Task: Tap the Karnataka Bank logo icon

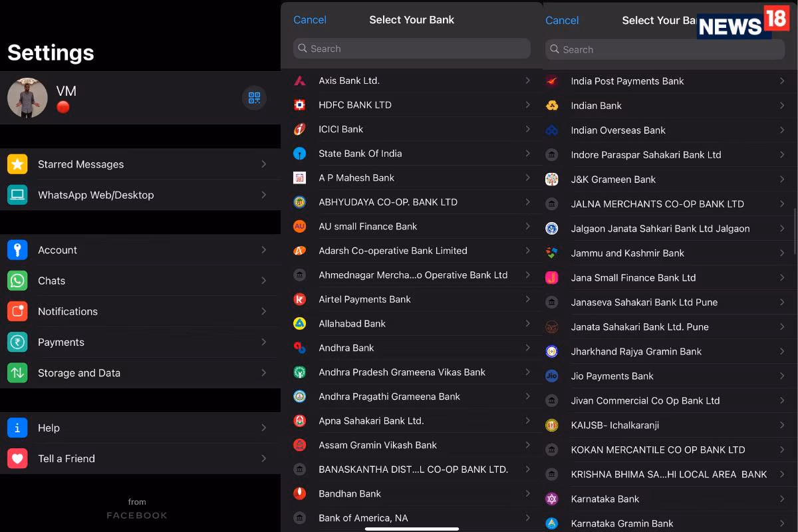Action: (x=551, y=499)
